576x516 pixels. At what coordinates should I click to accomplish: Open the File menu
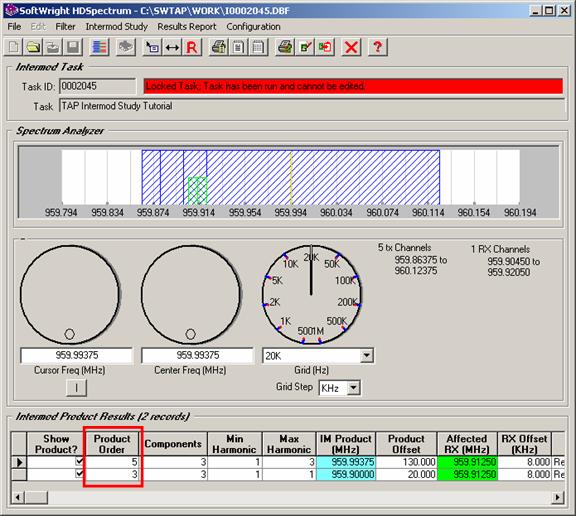click(14, 27)
